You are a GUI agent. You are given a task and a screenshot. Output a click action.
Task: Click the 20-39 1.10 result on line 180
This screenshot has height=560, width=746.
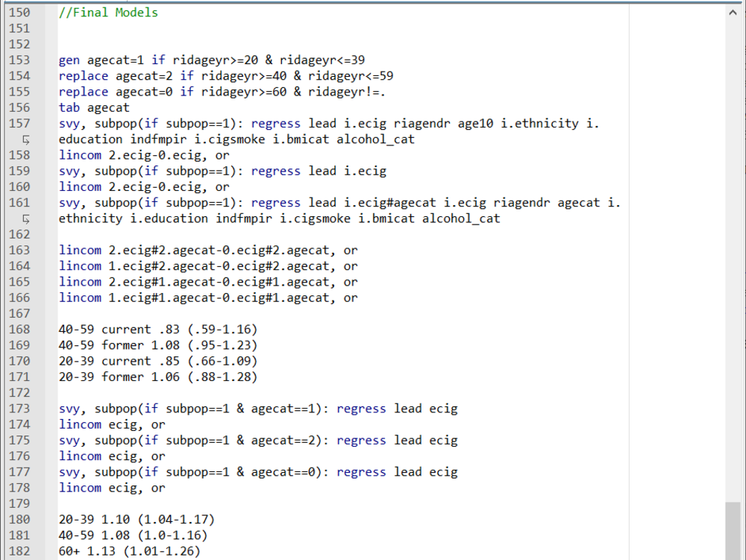click(x=137, y=519)
